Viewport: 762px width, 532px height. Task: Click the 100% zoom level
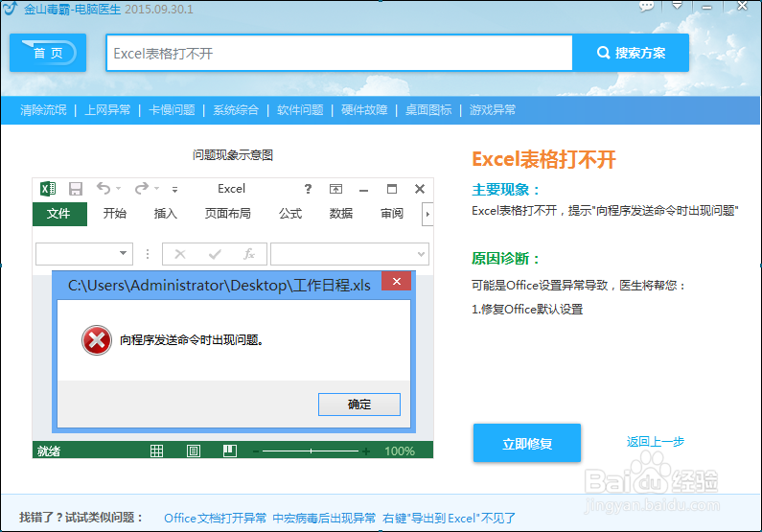click(400, 451)
